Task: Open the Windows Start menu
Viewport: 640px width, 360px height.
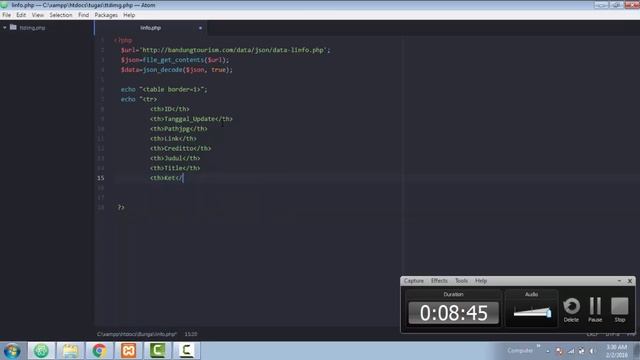Action: [12, 351]
